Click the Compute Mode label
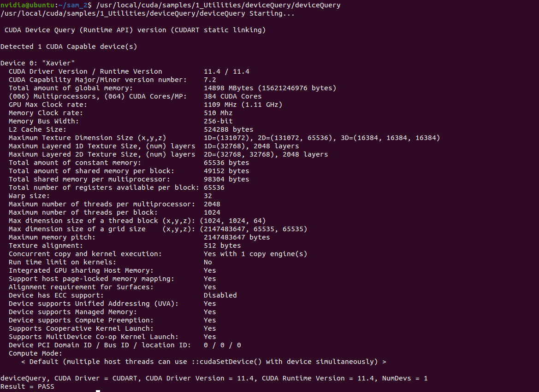The height and width of the screenshot is (392, 539). (x=36, y=353)
